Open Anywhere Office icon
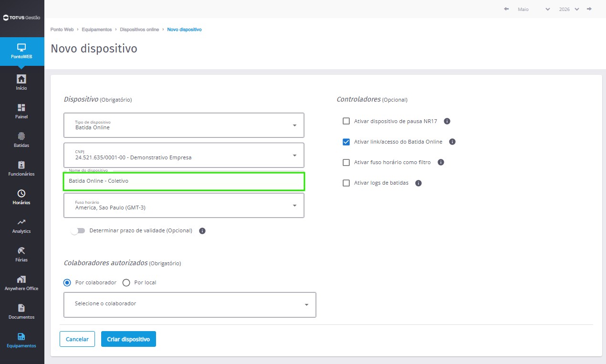 point(21,279)
